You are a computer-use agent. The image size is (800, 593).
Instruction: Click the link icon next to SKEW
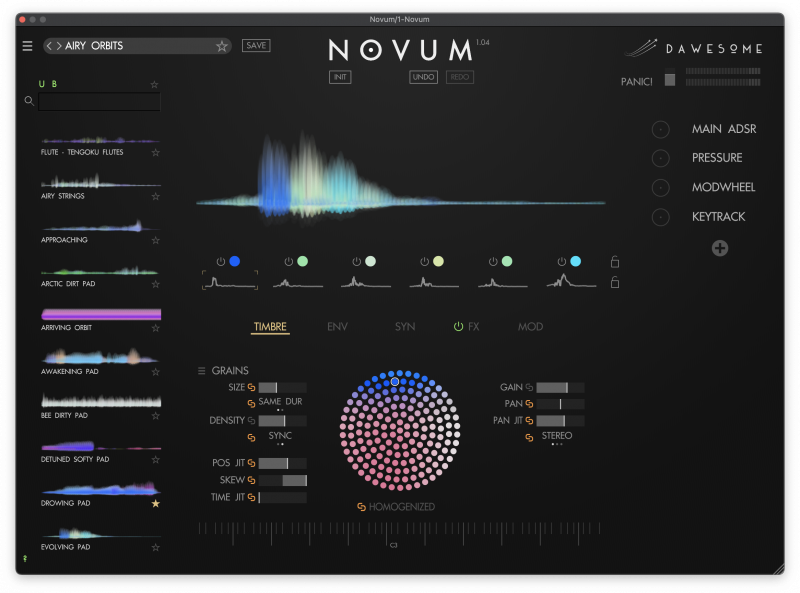click(252, 481)
